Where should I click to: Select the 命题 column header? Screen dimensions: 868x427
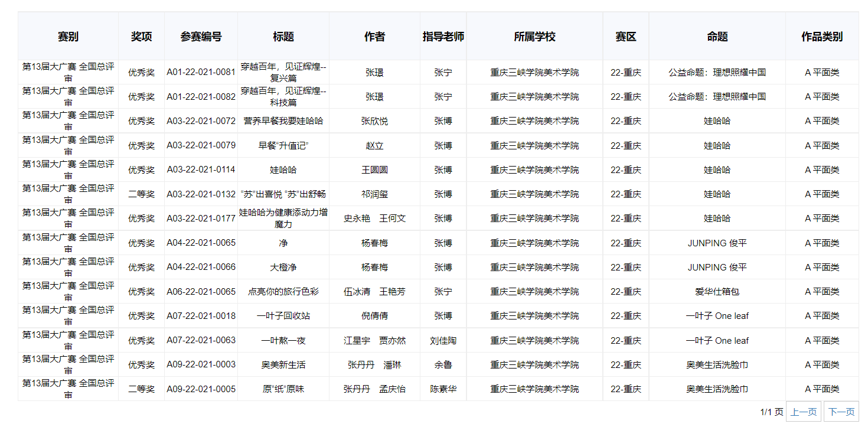click(x=717, y=37)
